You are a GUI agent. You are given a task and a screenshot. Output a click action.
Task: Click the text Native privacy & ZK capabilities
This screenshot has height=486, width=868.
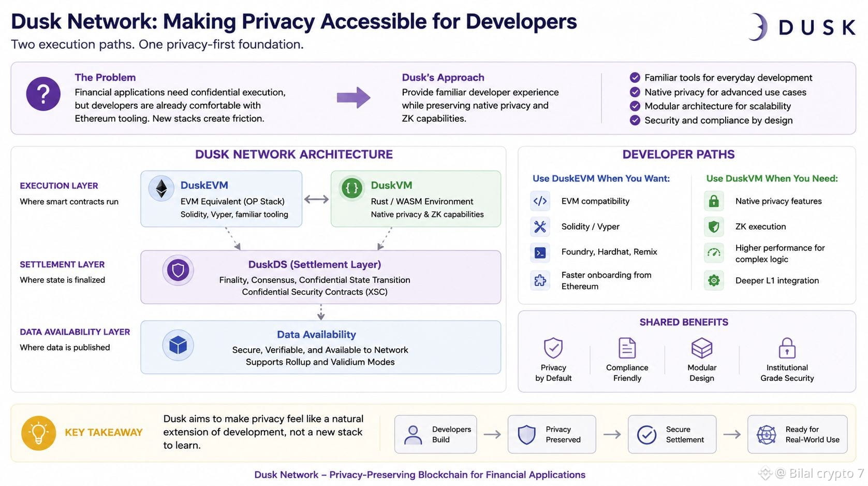(427, 214)
